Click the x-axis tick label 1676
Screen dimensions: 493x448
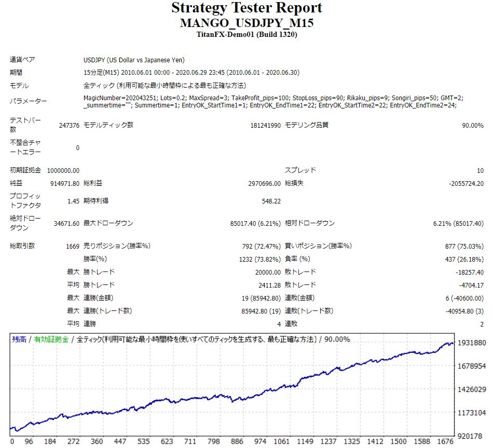(445, 442)
